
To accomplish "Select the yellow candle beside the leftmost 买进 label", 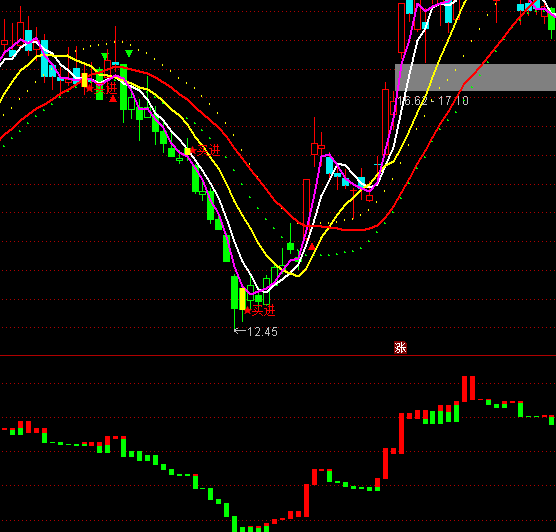I will (84, 80).
